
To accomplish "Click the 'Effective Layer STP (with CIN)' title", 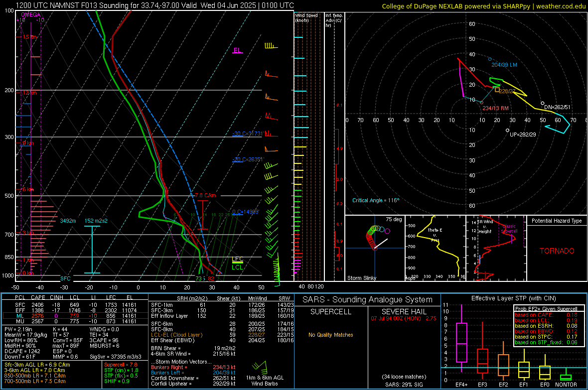I will [513, 298].
